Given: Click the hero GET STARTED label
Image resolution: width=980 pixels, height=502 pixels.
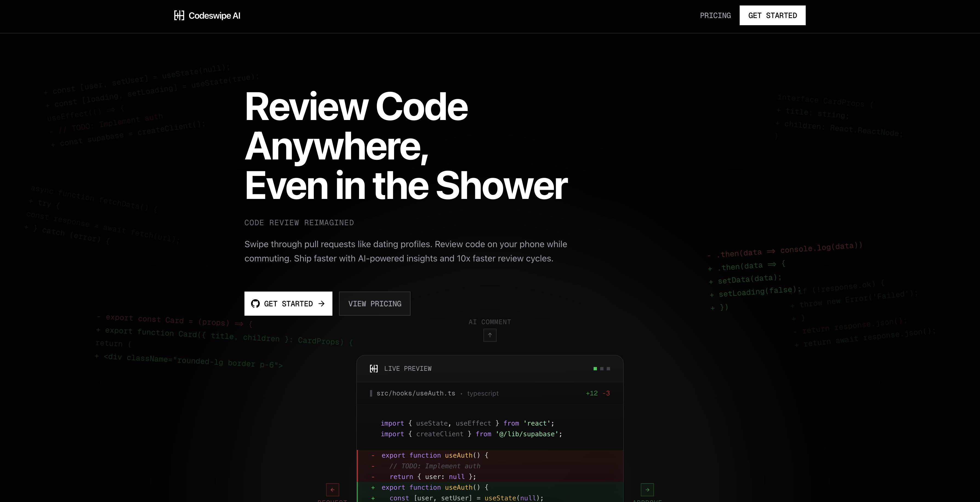Looking at the screenshot, I should (x=288, y=304).
